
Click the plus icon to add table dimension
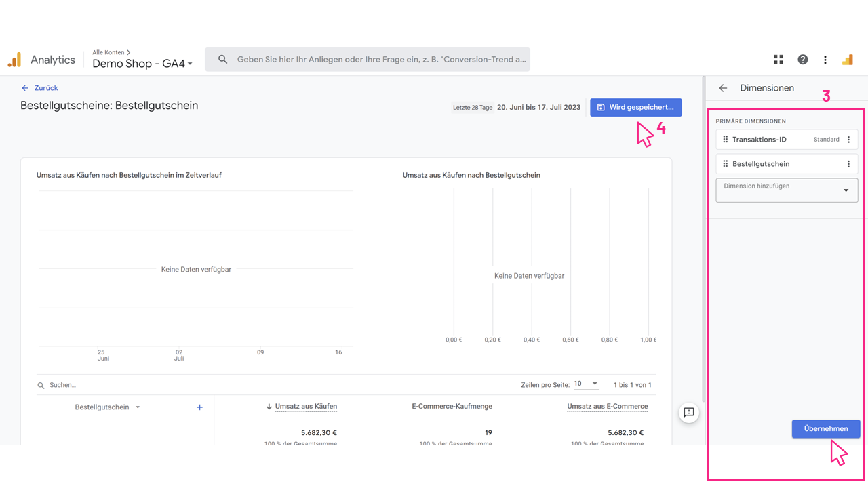pos(199,407)
